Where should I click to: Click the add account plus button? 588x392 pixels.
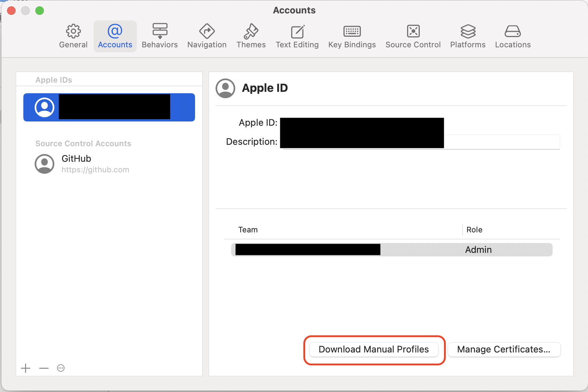pos(25,368)
